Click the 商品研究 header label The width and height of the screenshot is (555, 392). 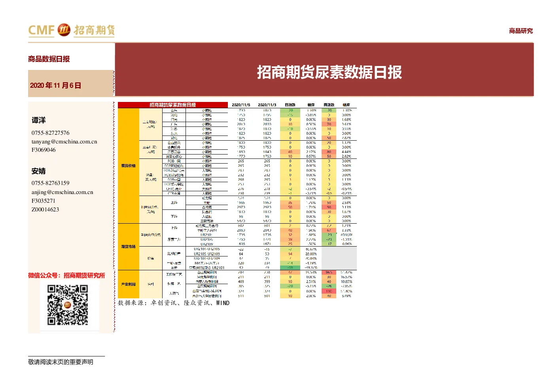click(x=521, y=31)
